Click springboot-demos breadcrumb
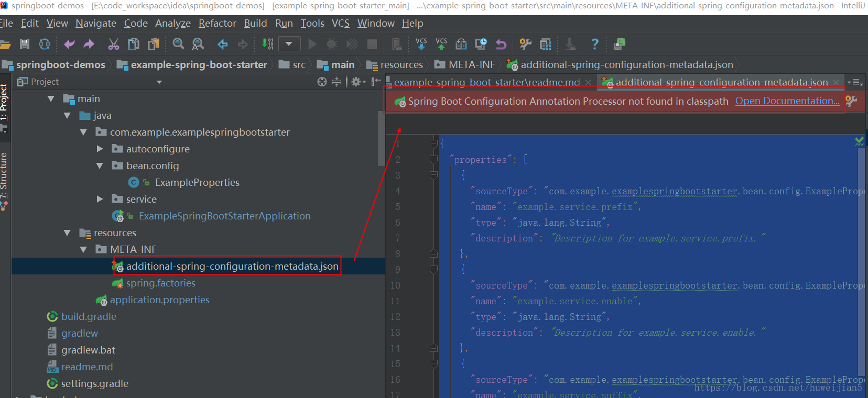Screen dimensions: 868x398 [x=60, y=64]
